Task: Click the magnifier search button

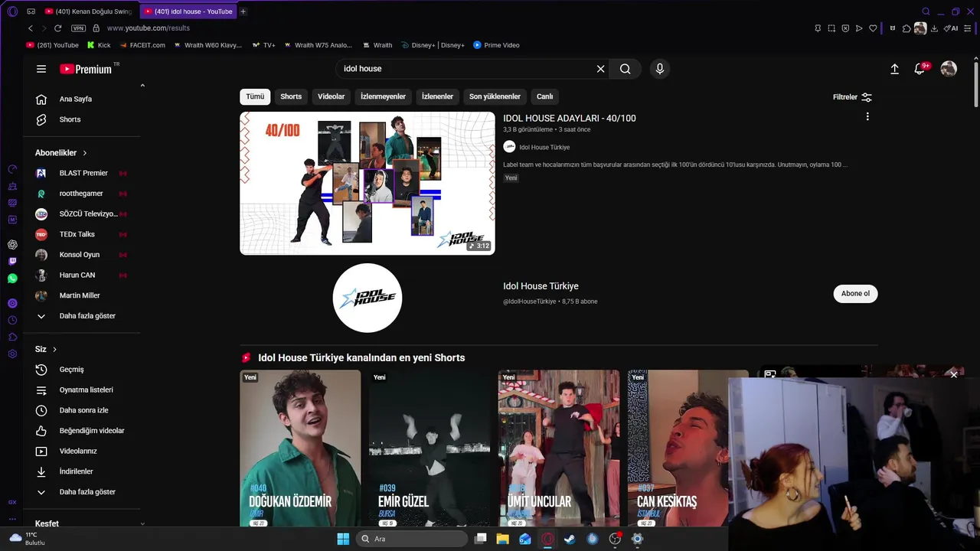Action: pos(626,69)
